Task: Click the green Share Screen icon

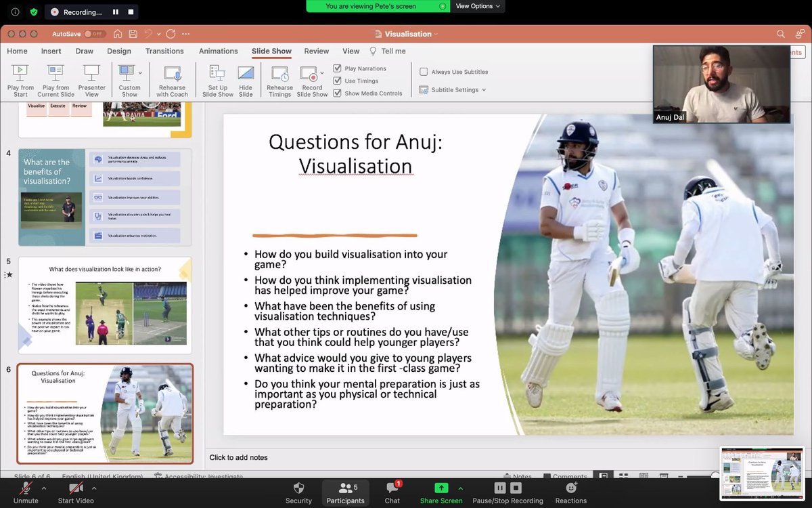Action: [x=441, y=488]
